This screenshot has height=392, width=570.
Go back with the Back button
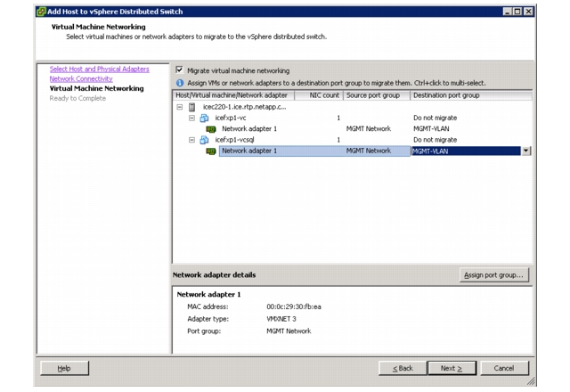pyautogui.click(x=403, y=368)
